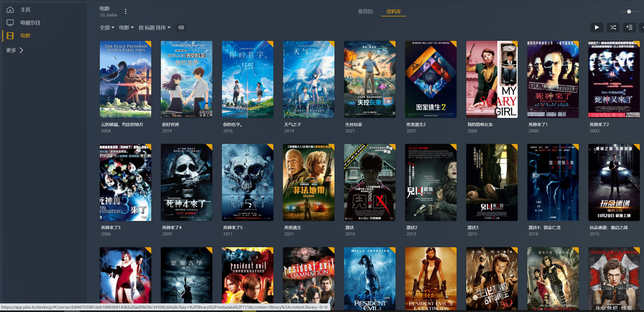The width and height of the screenshot is (644, 312).
Task: Open the 按标题排序 sort dropdown
Action: click(154, 28)
